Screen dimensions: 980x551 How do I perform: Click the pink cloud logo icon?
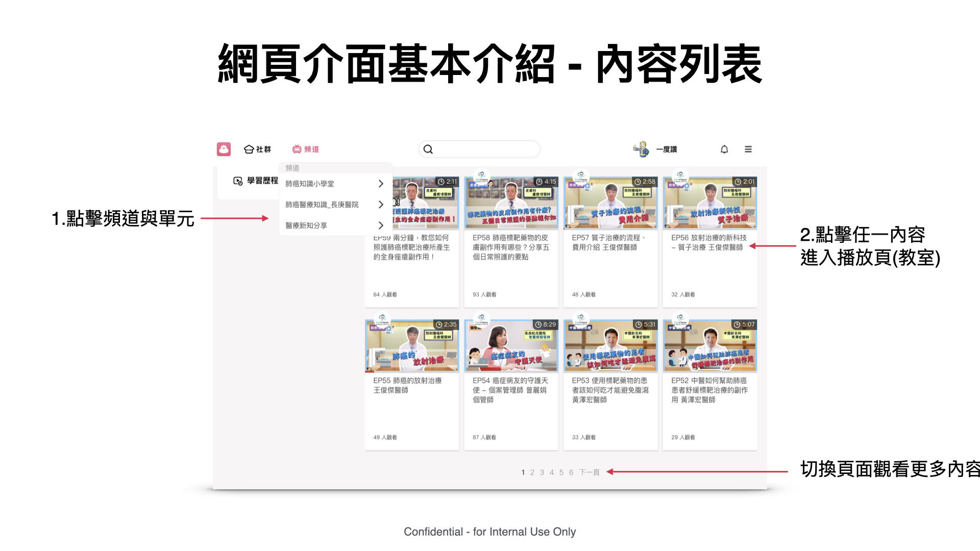point(224,149)
